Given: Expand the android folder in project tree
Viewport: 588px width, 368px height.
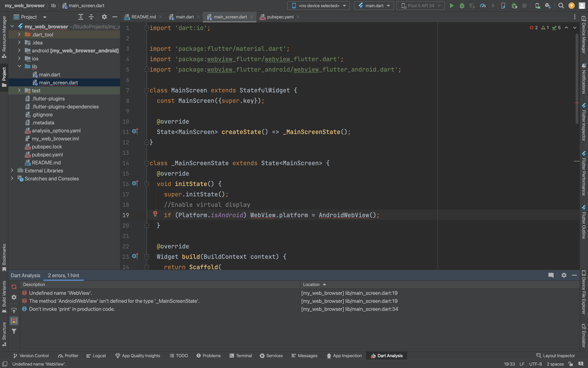Looking at the screenshot, I should point(19,50).
